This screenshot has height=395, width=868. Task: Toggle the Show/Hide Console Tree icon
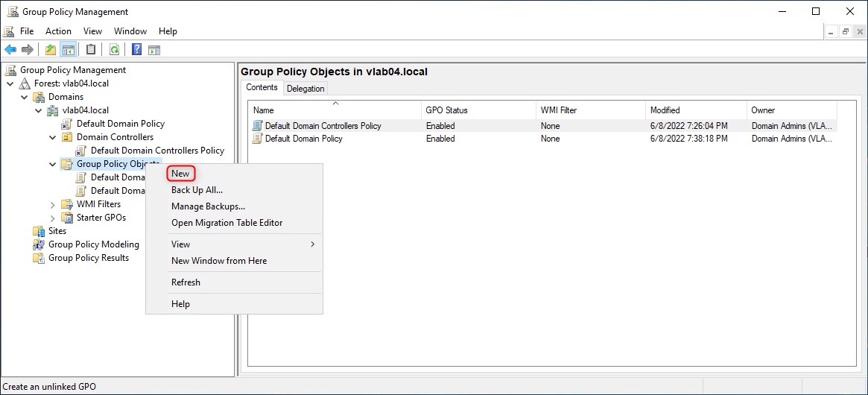pos(69,50)
